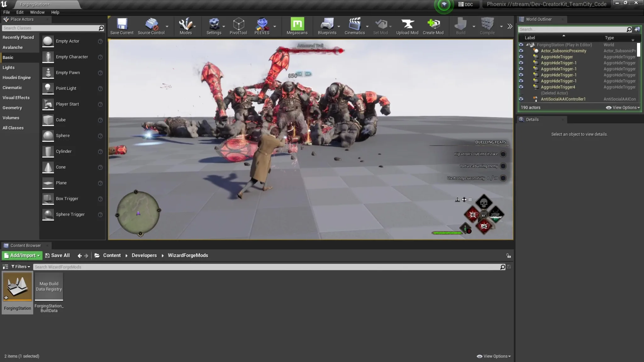Click the Save All button
This screenshot has height=362, width=644.
click(x=57, y=255)
